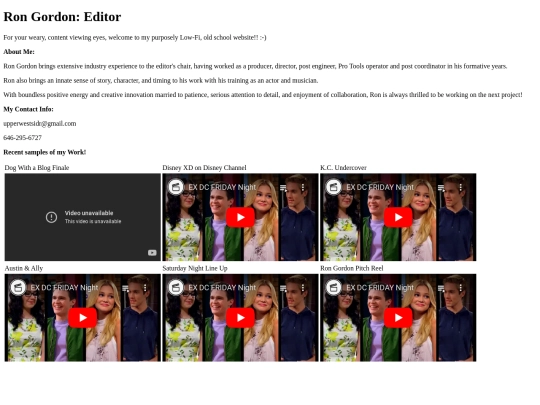Click the 'K.C. Undercover' label
The height and width of the screenshot is (405, 540).
[343, 168]
